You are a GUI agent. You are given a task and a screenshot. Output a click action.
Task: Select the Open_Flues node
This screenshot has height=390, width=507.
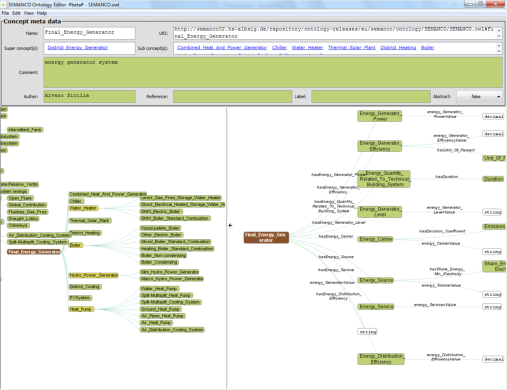(20, 198)
